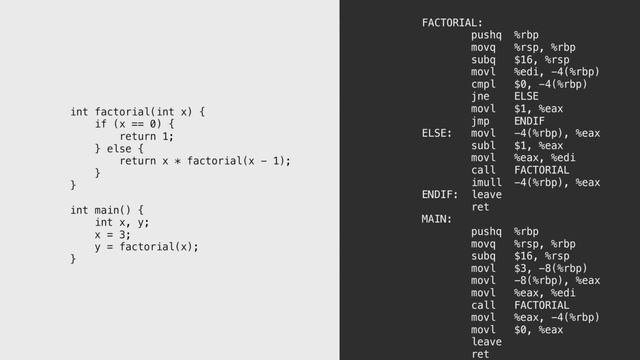Click 'movl $0, %eax' instruction in MAIN
Image resolution: width=640 pixels, height=360 pixels.
pyautogui.click(x=517, y=330)
